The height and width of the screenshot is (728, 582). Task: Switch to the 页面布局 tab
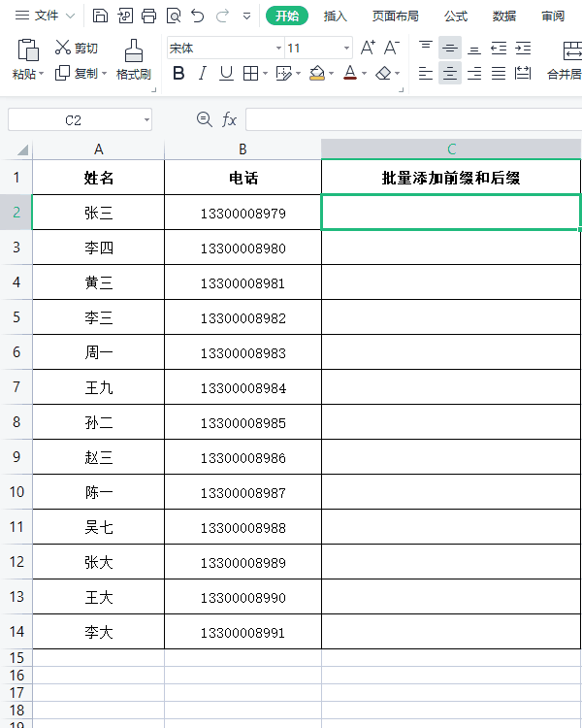tap(396, 17)
